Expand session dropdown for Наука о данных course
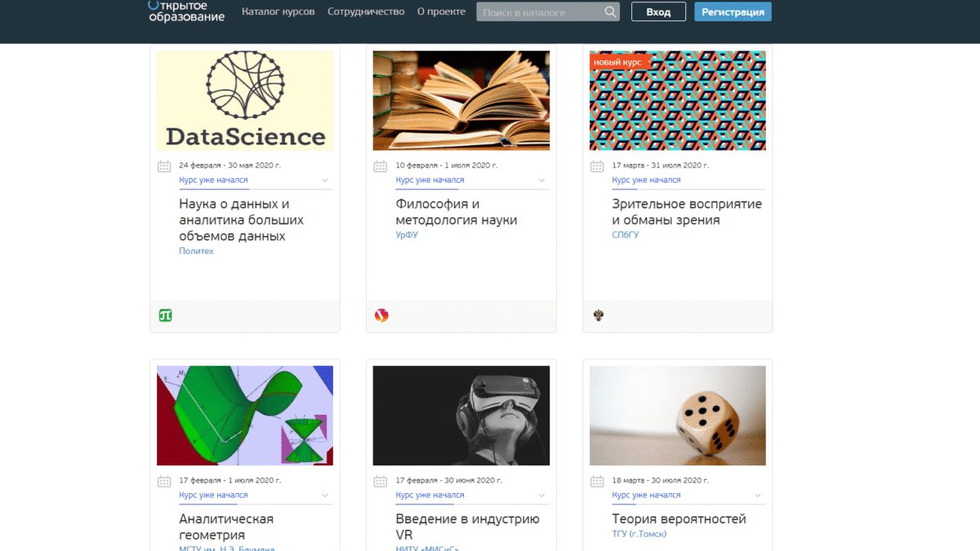The width and height of the screenshot is (980, 551). pyautogui.click(x=324, y=180)
